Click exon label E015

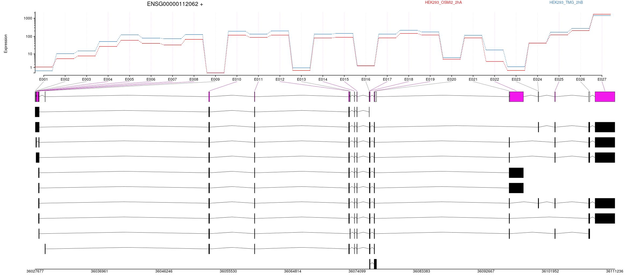[344, 79]
